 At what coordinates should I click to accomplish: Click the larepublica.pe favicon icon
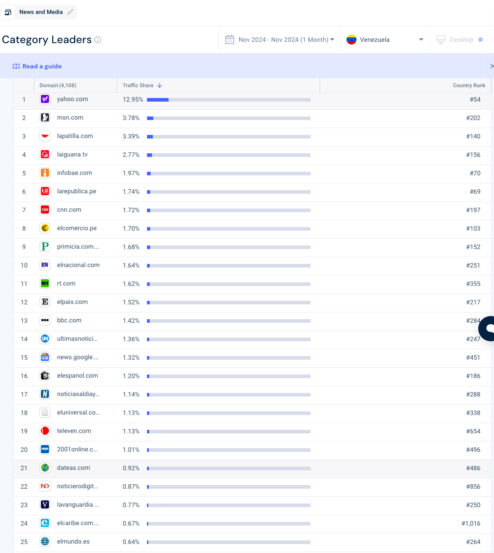coord(45,191)
